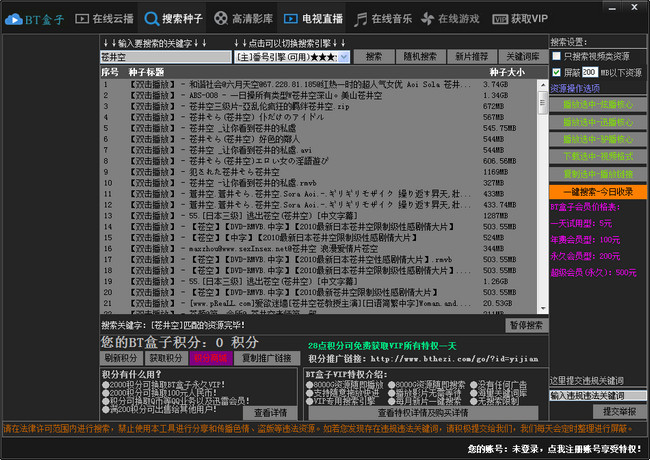Click the 搜索 button
This screenshot has width=650, height=460.
coord(374,56)
